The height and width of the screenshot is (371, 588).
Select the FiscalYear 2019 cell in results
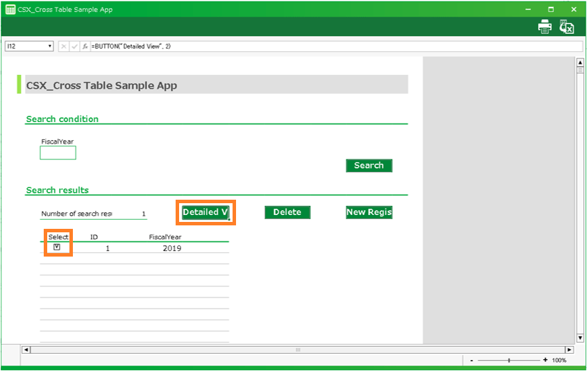point(171,248)
